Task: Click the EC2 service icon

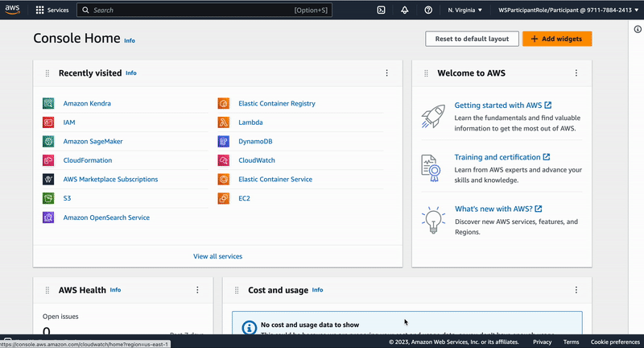Action: pyautogui.click(x=224, y=198)
